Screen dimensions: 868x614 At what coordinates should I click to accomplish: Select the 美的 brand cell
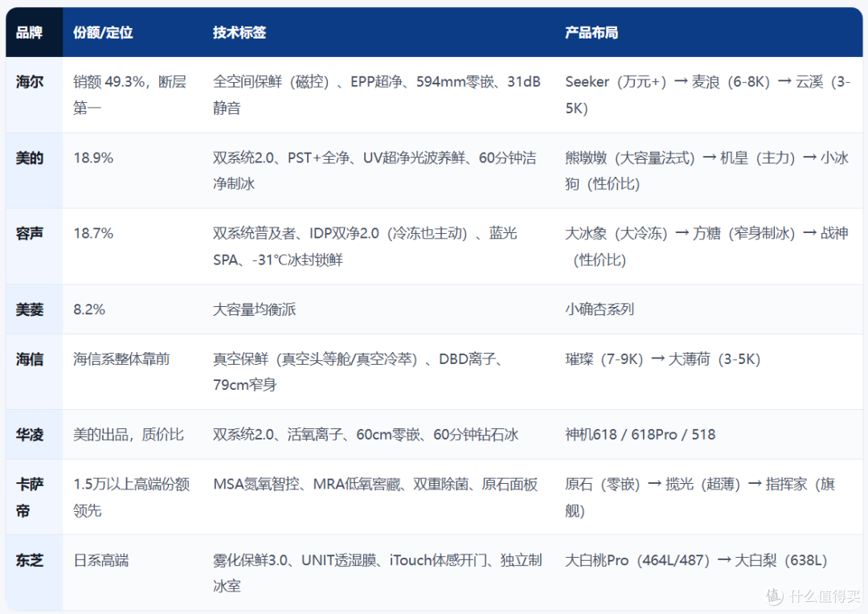(34, 170)
